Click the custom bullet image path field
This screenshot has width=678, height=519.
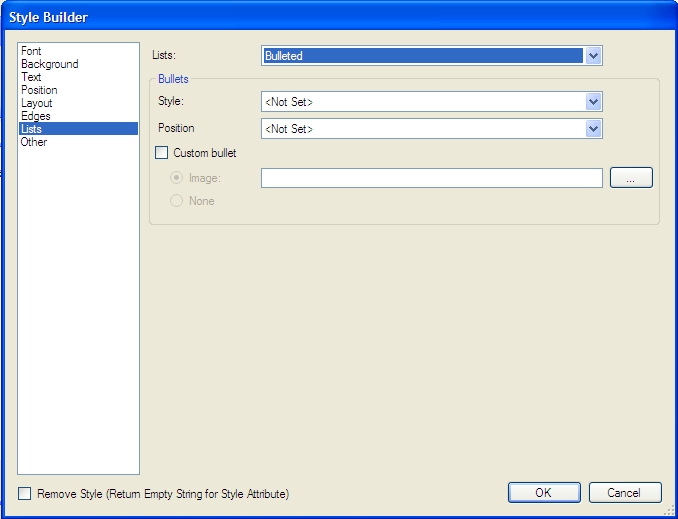[431, 178]
